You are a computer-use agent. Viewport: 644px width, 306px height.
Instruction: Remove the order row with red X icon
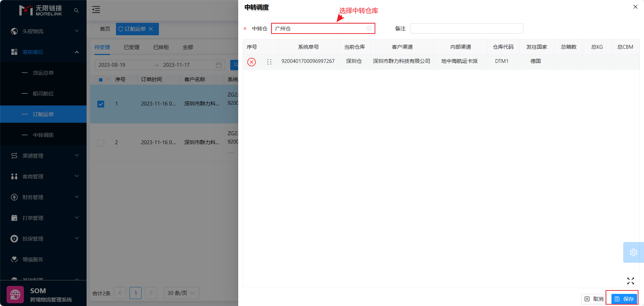click(x=251, y=62)
